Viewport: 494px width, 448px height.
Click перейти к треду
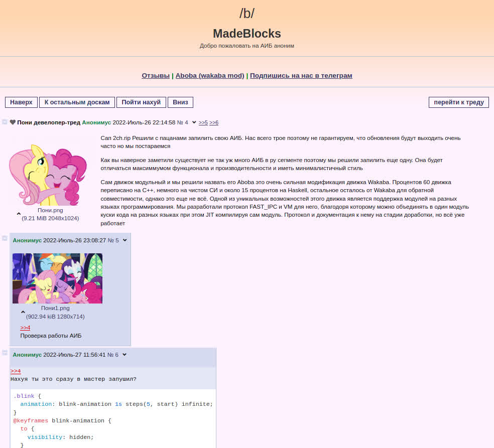(x=459, y=102)
